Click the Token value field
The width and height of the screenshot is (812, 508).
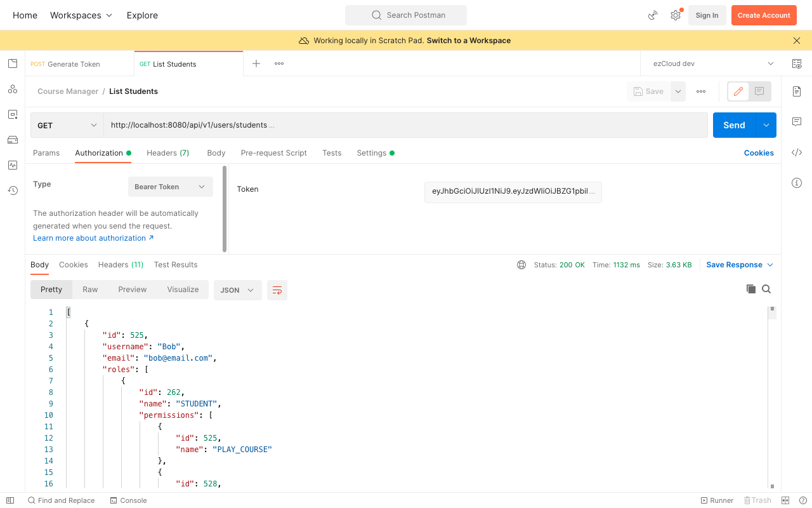click(513, 192)
